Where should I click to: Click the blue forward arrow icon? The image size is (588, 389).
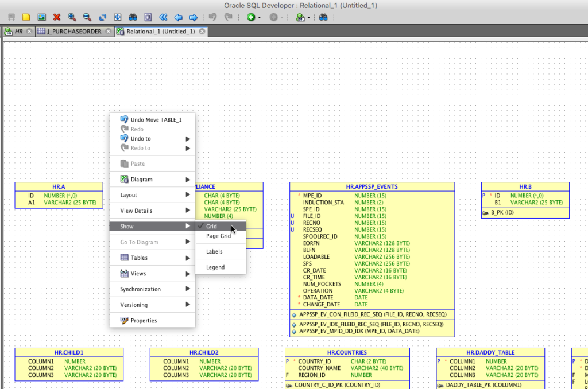(194, 17)
